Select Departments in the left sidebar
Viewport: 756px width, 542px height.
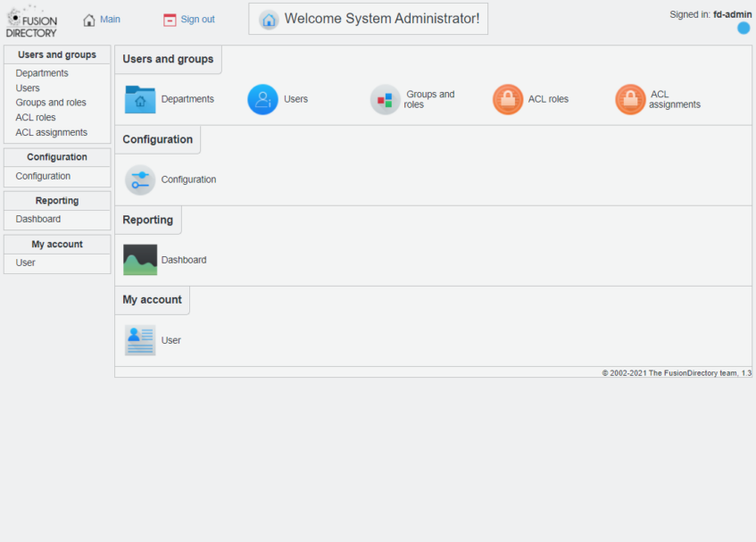pos(42,73)
